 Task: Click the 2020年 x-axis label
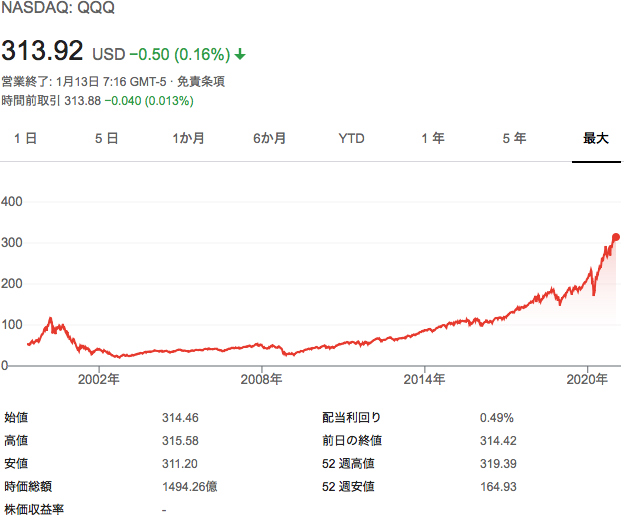(x=587, y=379)
